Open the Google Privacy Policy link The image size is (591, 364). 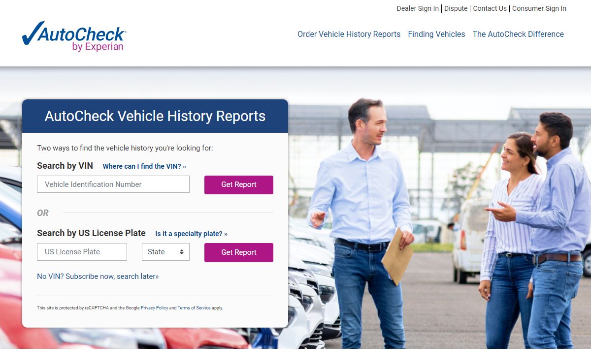point(154,308)
